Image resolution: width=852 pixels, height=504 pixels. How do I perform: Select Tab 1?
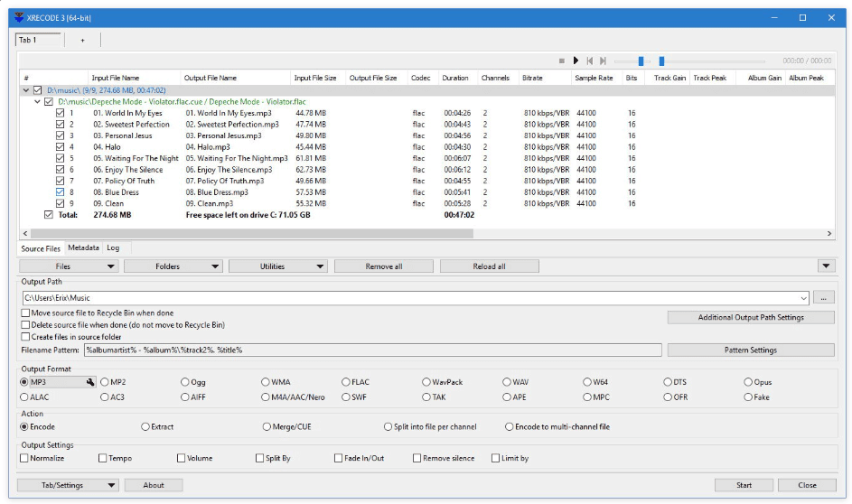point(38,40)
